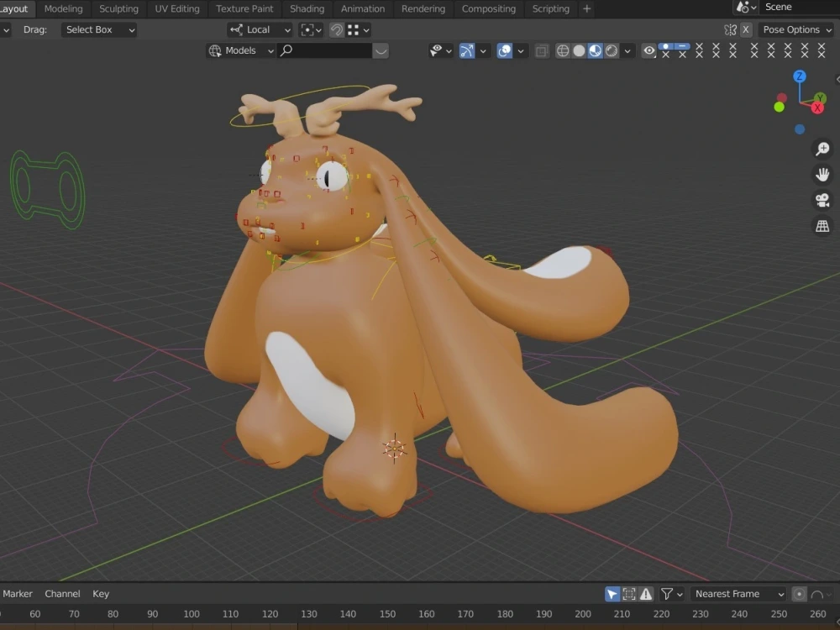
Task: Switch to the Sculpting workspace tab
Action: click(118, 8)
